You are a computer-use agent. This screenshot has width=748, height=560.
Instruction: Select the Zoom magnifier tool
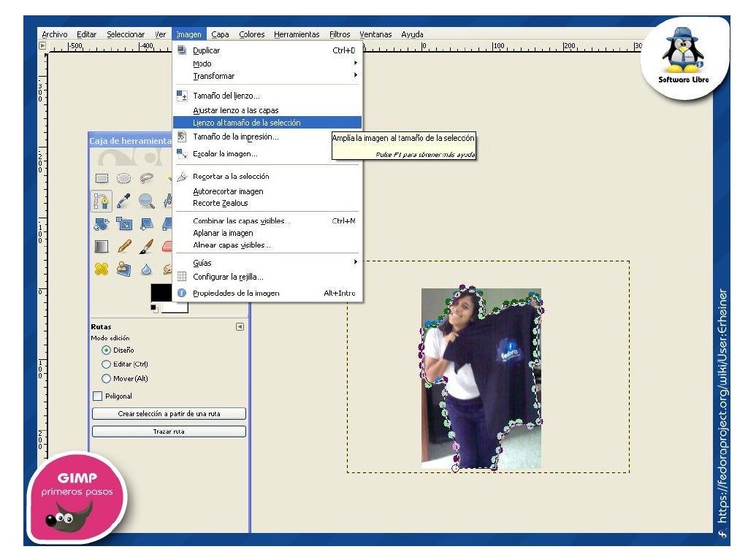(147, 201)
